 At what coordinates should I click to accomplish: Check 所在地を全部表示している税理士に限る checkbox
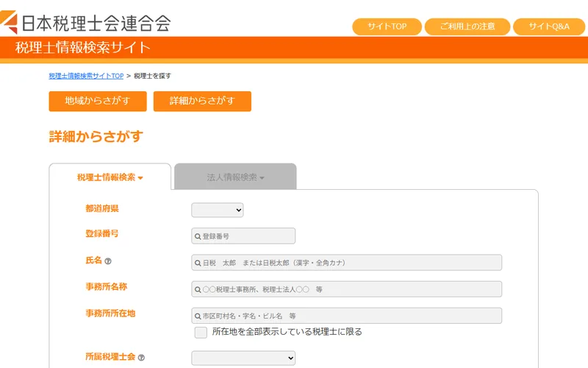[201, 333]
